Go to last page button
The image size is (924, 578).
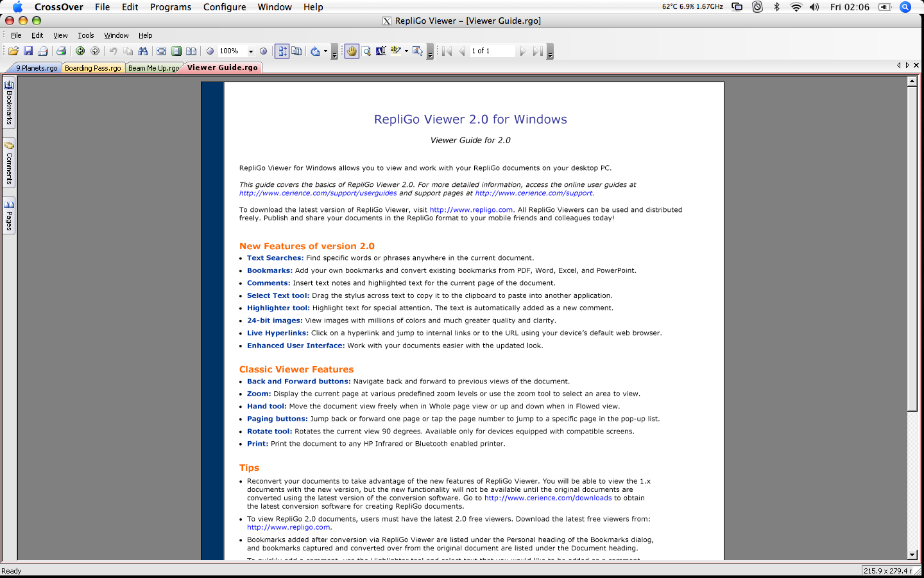[538, 51]
